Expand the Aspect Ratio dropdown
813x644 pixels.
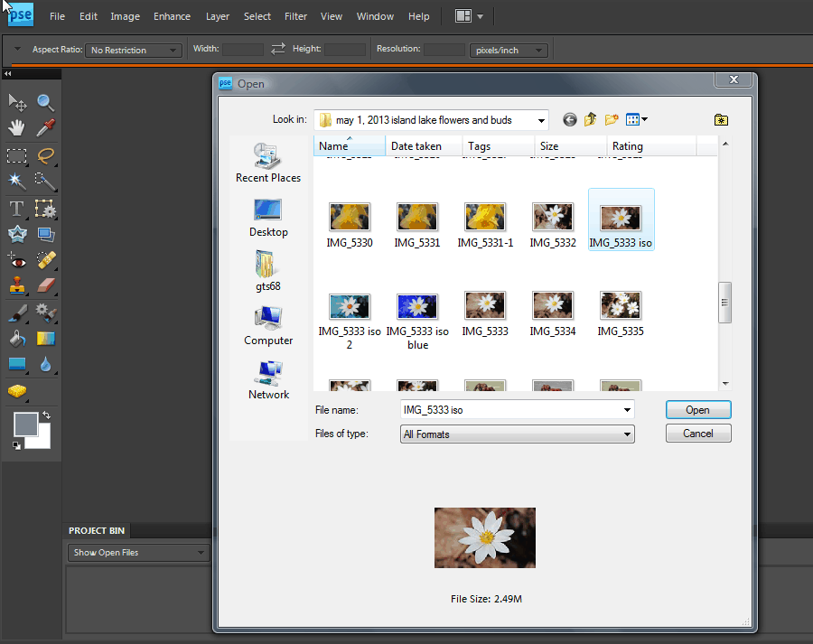point(134,51)
